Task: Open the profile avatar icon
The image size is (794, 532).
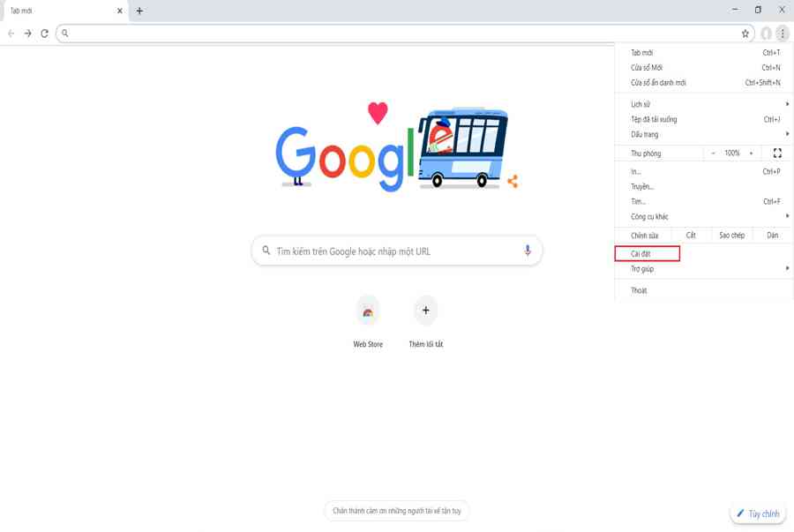Action: pos(766,34)
